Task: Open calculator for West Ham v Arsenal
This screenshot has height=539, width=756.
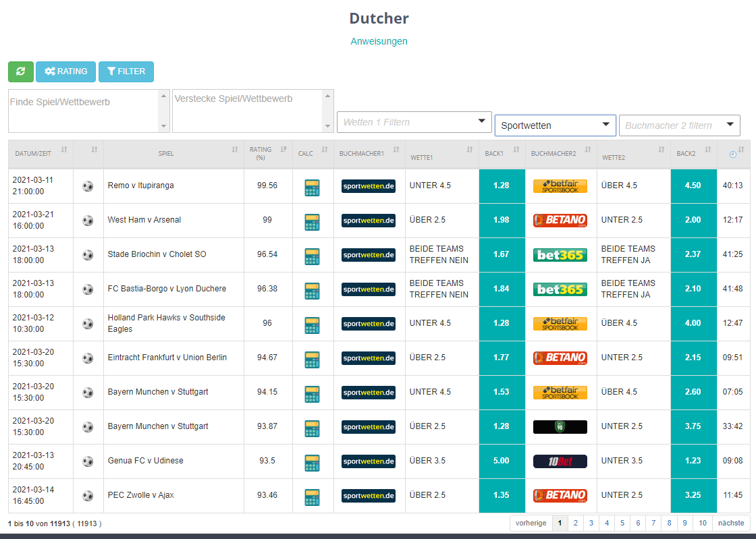Action: 311,221
